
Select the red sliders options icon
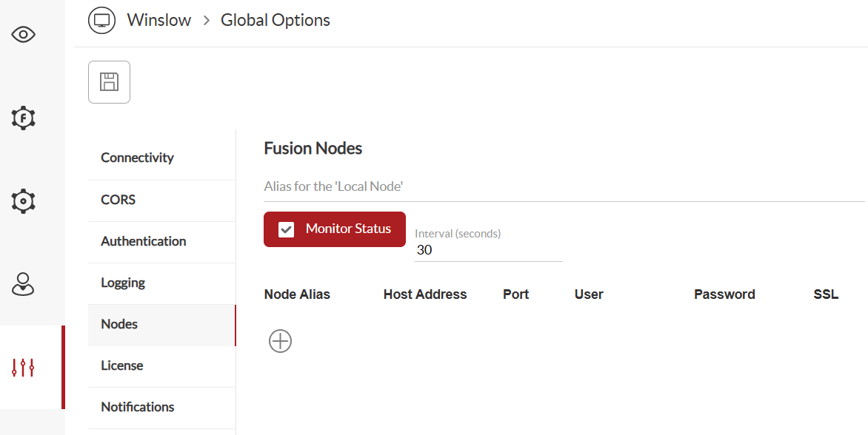[x=23, y=368]
